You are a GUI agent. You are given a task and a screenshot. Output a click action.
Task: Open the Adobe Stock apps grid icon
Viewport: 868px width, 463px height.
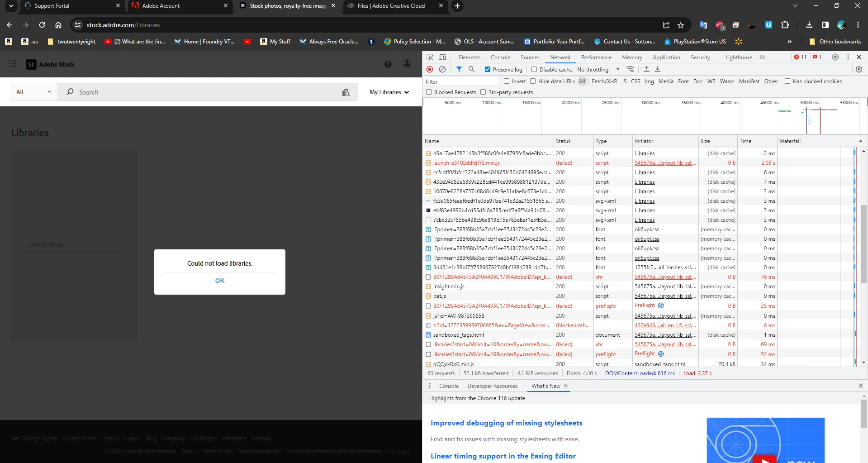point(13,64)
